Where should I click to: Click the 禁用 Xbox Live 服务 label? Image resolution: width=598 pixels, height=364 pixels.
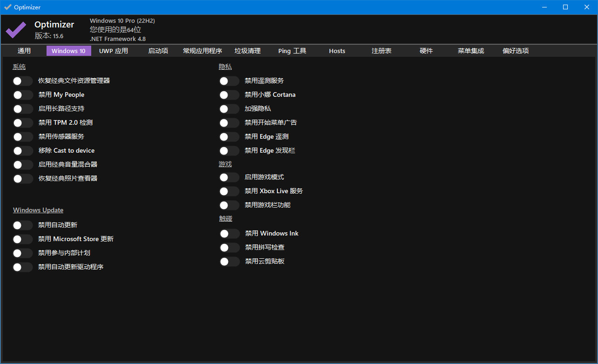click(274, 191)
